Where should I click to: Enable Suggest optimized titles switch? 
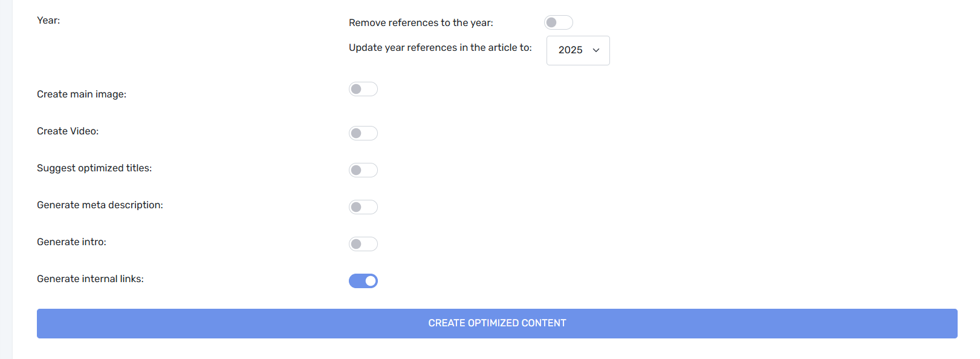pos(363,170)
